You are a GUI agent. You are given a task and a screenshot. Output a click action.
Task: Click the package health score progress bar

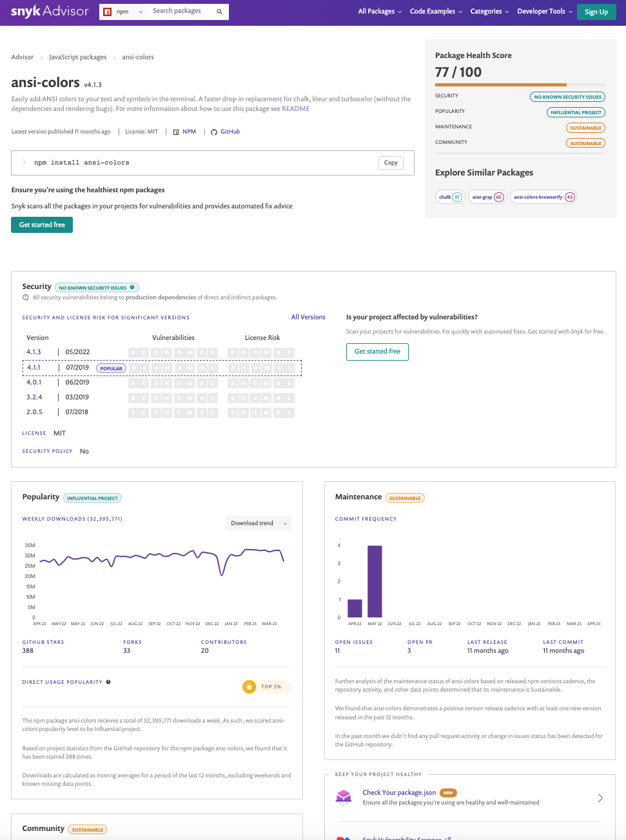tap(520, 85)
